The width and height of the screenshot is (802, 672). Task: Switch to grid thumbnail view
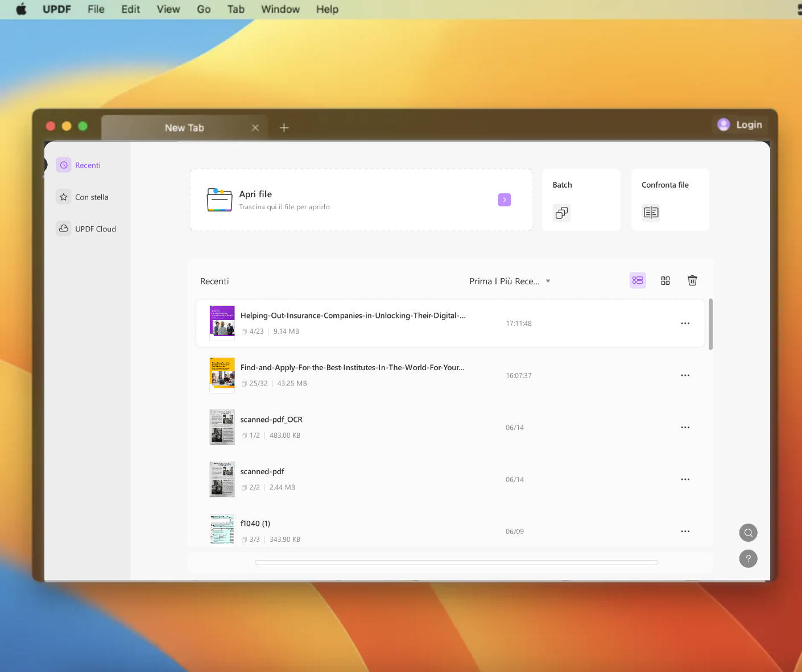pyautogui.click(x=665, y=280)
